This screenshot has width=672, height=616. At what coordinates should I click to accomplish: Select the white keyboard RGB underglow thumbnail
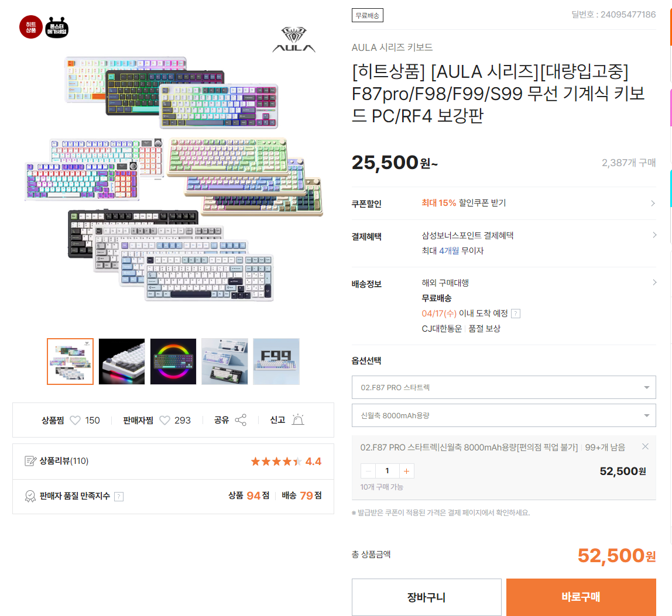point(122,362)
